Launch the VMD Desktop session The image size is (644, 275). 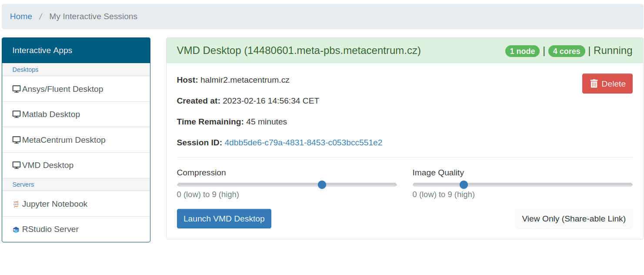[x=224, y=219]
